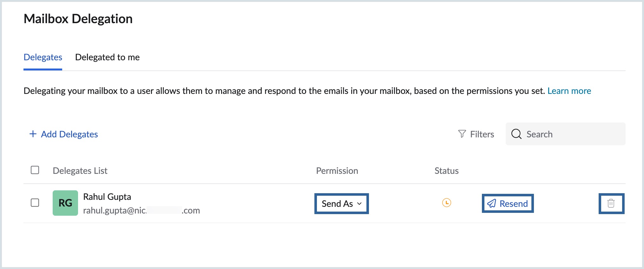Check the box for Rahul Gupta's row

pyautogui.click(x=35, y=203)
